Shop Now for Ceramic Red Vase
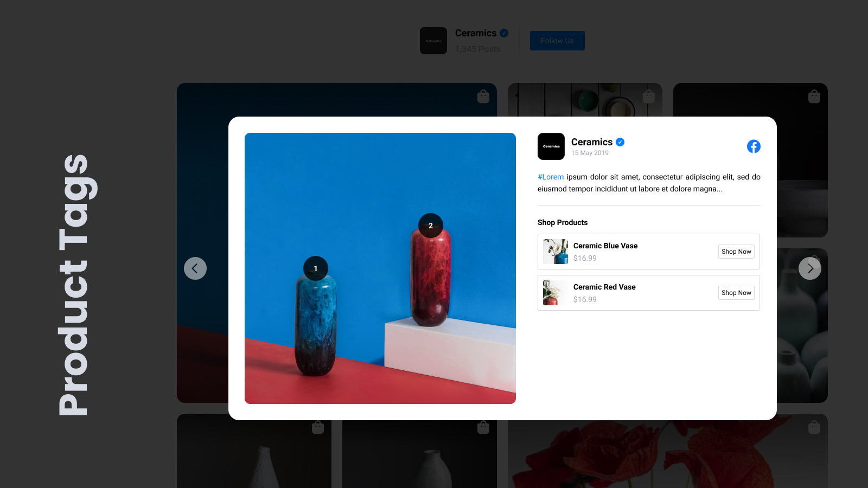The height and width of the screenshot is (488, 868). pyautogui.click(x=736, y=293)
